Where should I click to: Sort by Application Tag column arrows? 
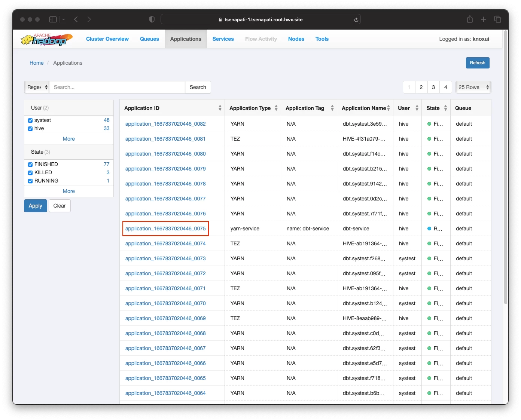click(x=332, y=108)
